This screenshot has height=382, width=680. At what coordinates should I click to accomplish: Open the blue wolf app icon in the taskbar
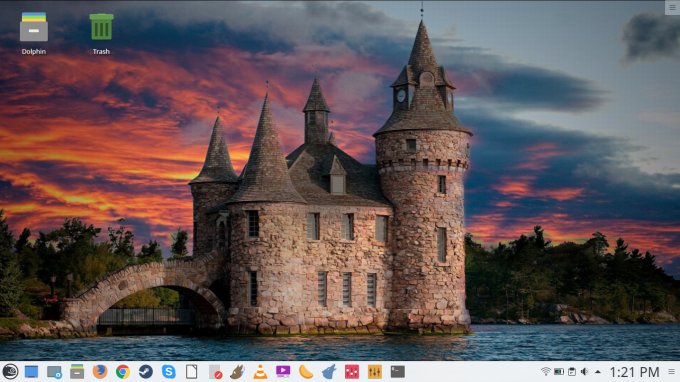point(329,372)
